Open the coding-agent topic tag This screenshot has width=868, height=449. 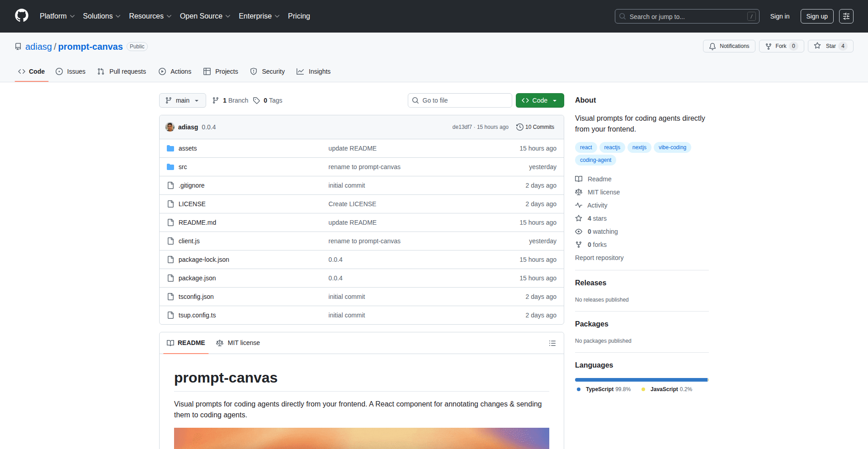(x=595, y=160)
